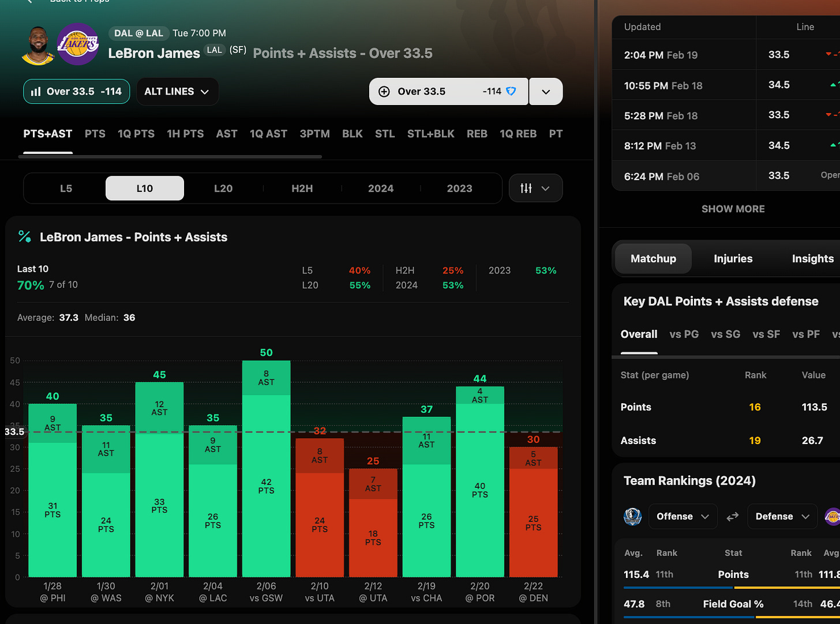Click the 2/06 vs GSW bar showing 50

tap(266, 468)
